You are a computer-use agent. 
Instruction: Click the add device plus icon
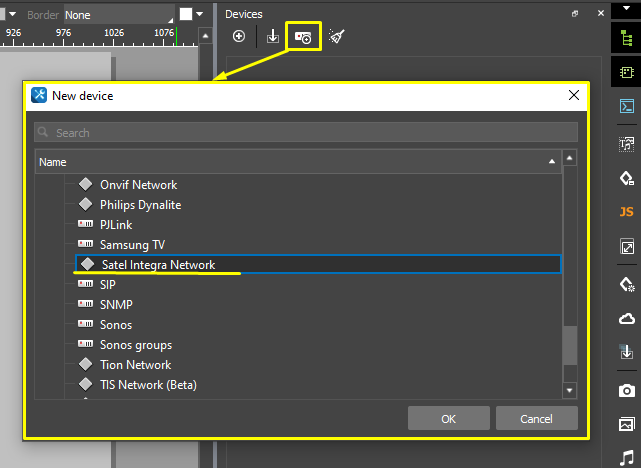pyautogui.click(x=239, y=37)
